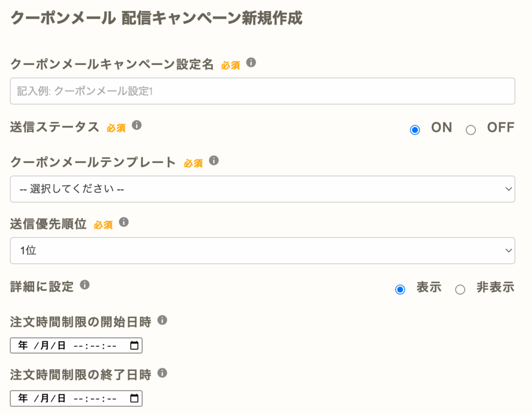
Task: Open calendar picker for 開始日時 field
Action: (x=134, y=345)
